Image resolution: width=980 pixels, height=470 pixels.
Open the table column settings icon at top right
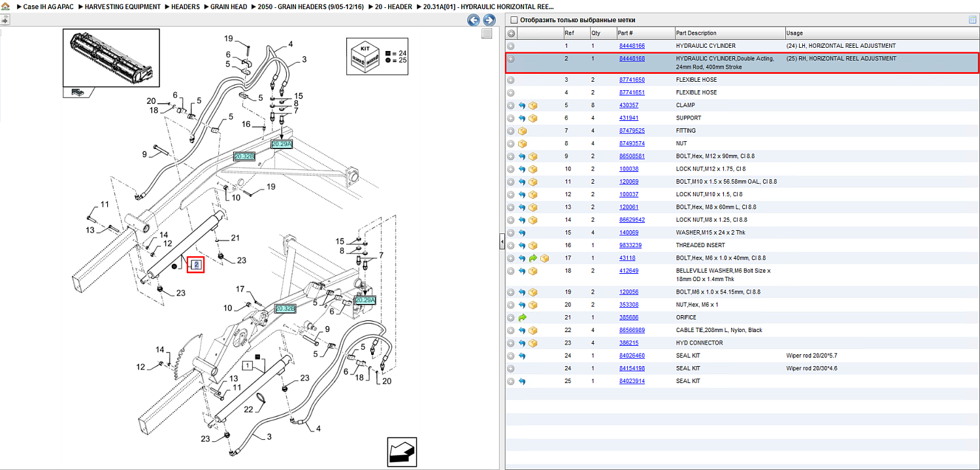click(973, 20)
